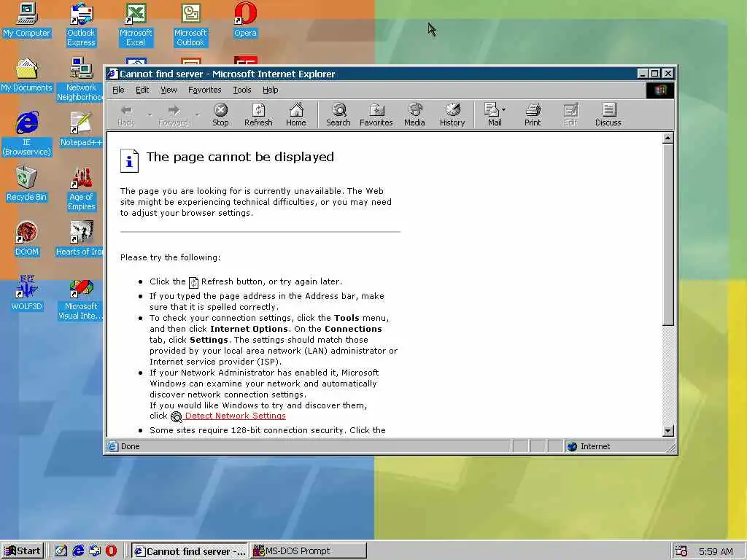Image resolution: width=747 pixels, height=560 pixels.
Task: Select the My Documents desktop folder
Action: coord(26,75)
